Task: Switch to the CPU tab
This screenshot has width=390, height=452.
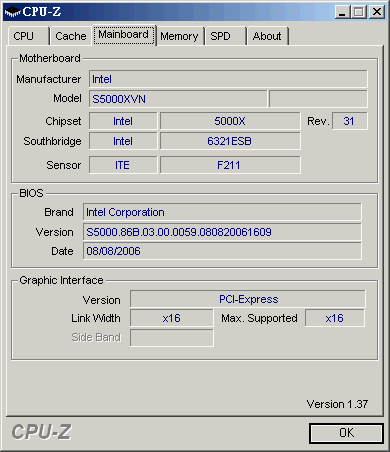Action: [x=29, y=36]
